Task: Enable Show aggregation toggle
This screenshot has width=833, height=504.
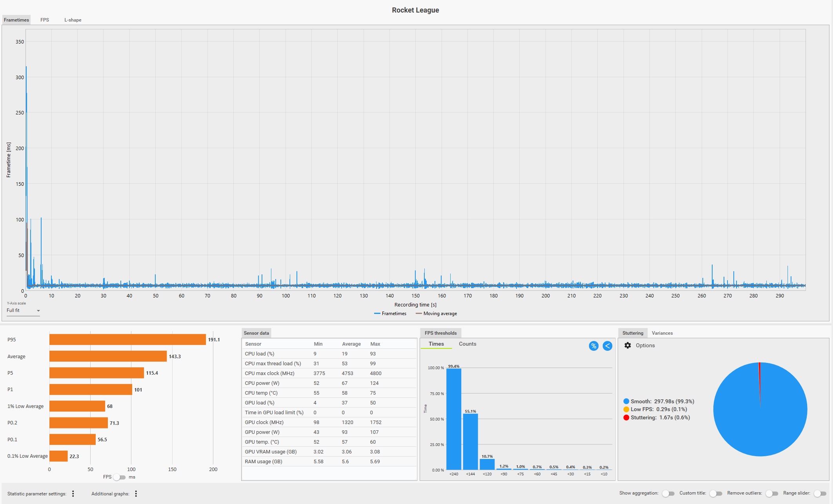Action: click(x=668, y=493)
